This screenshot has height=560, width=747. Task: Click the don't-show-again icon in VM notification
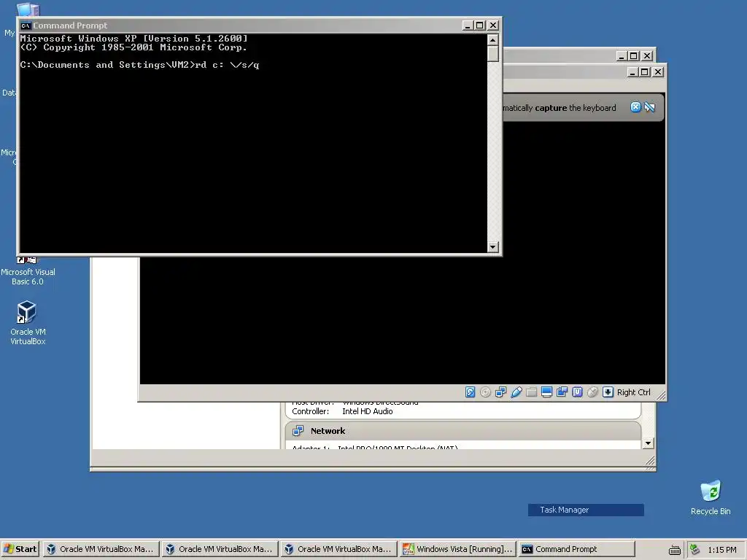pos(649,107)
